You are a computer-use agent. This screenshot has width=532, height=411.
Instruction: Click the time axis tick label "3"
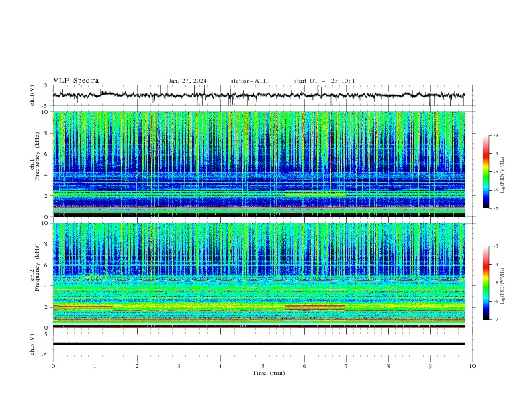[x=179, y=366]
